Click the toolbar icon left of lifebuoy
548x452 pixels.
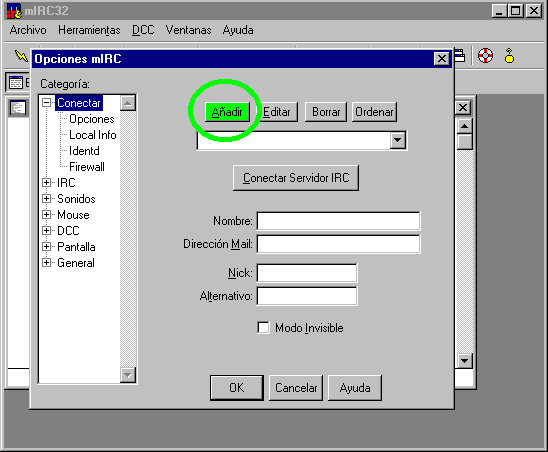click(460, 56)
